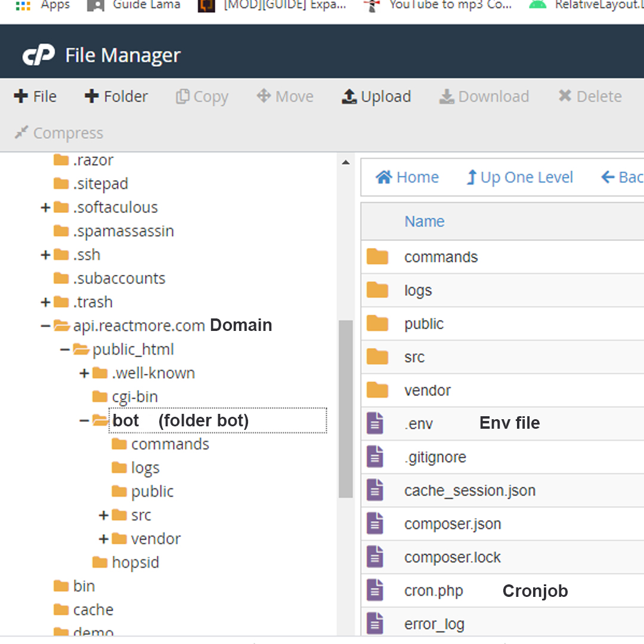Screen dimensions: 644x644
Task: Click the Upload toolbar button
Action: [x=376, y=97]
